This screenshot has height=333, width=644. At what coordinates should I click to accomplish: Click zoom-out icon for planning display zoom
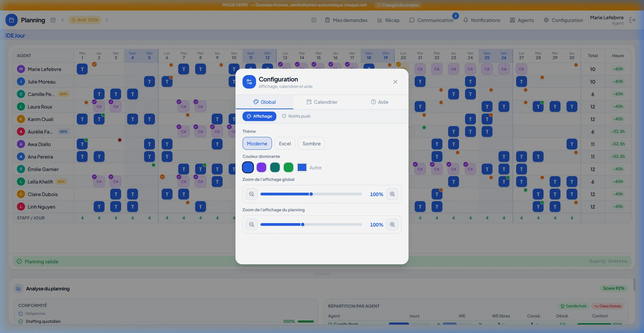pyautogui.click(x=252, y=224)
